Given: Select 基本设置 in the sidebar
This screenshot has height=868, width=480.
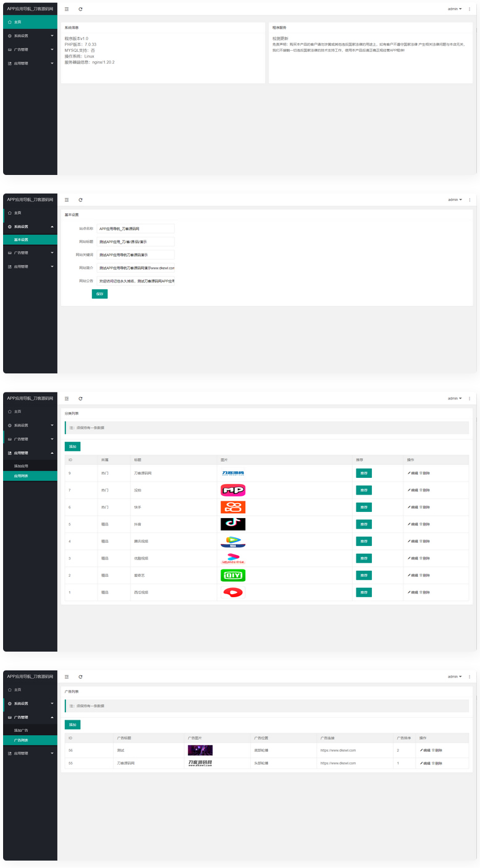Looking at the screenshot, I should tap(21, 240).
